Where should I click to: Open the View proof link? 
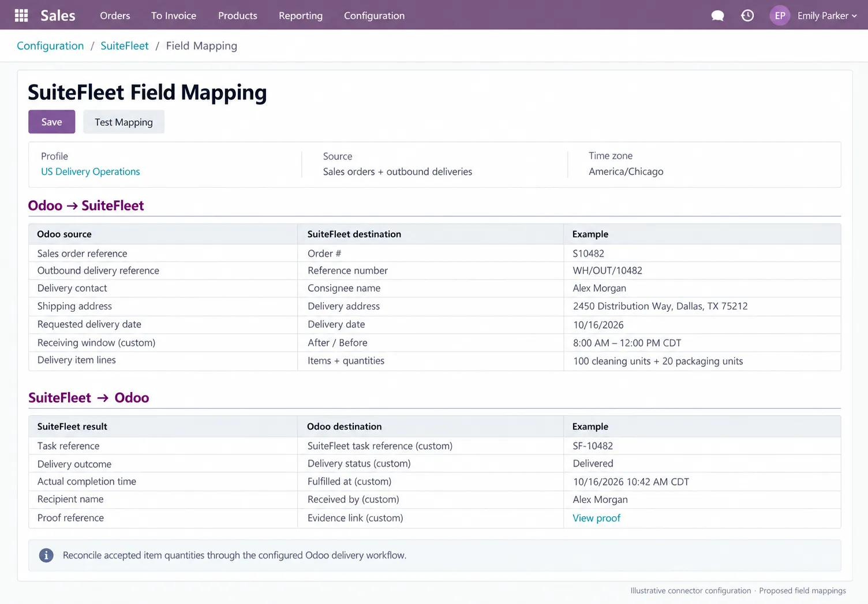pos(597,518)
